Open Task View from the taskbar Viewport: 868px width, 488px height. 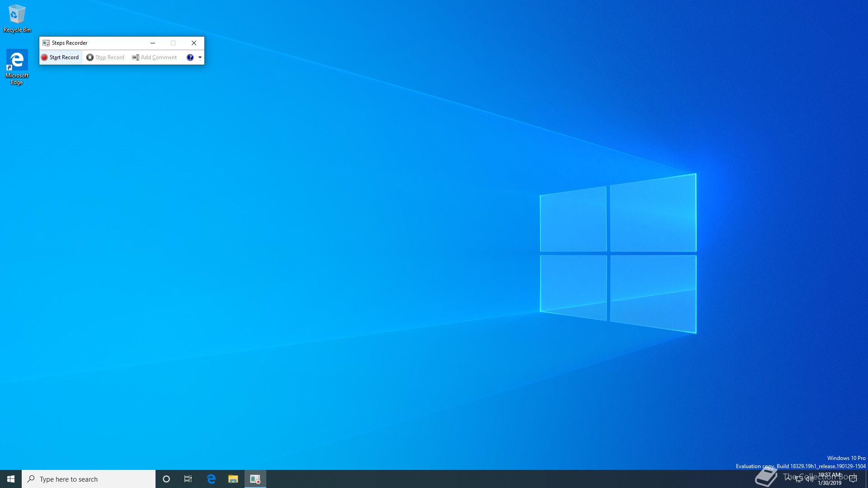[x=188, y=479]
